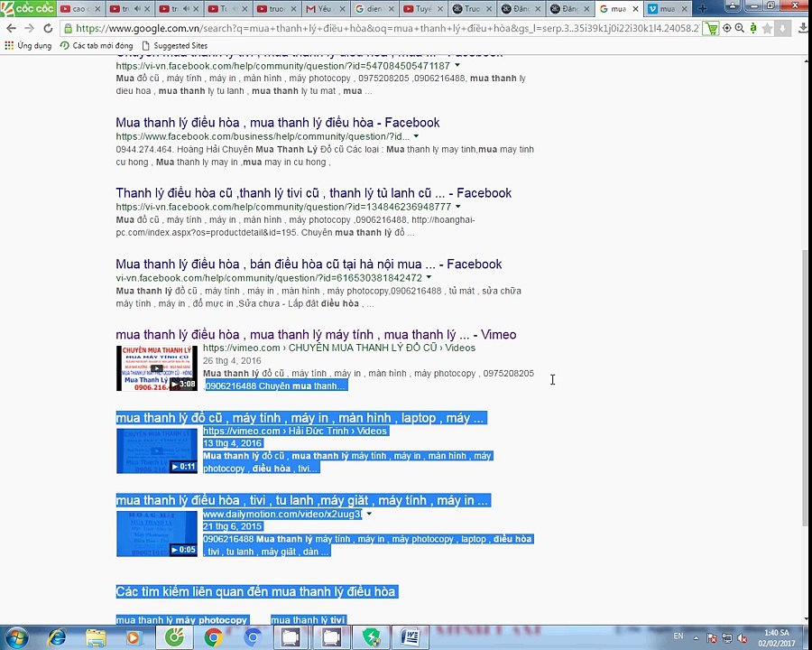Bookmark this page with the star icon
The height and width of the screenshot is (650, 812).
[x=768, y=29]
